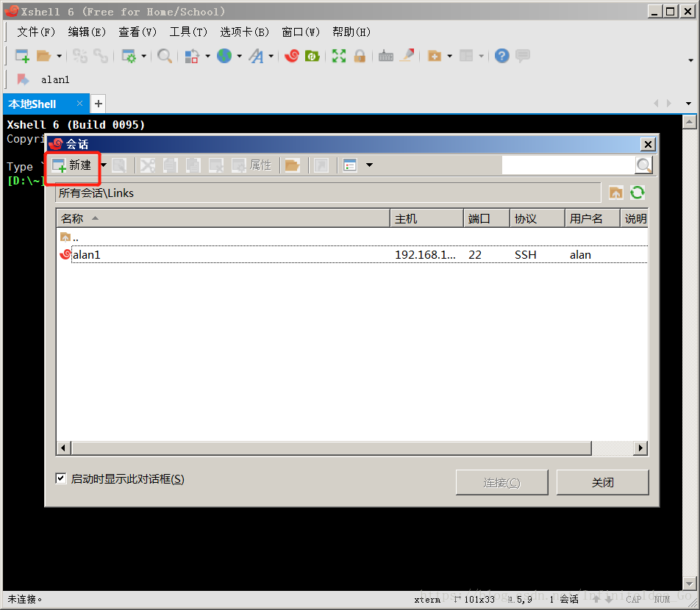Add a new tab with plus button

[99, 104]
